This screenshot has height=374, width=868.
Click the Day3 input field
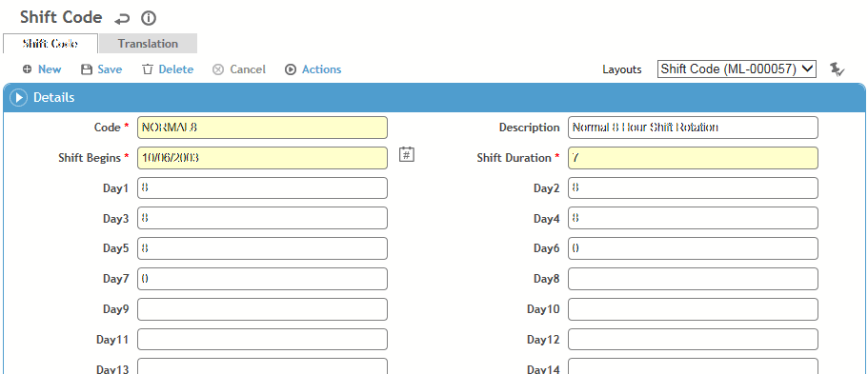pos(262,218)
